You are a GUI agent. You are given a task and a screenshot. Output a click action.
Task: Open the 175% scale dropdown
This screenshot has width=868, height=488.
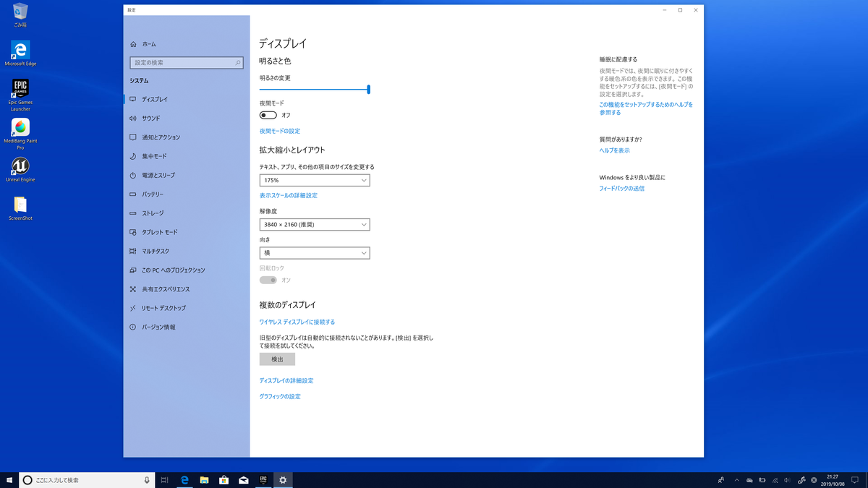click(x=315, y=180)
